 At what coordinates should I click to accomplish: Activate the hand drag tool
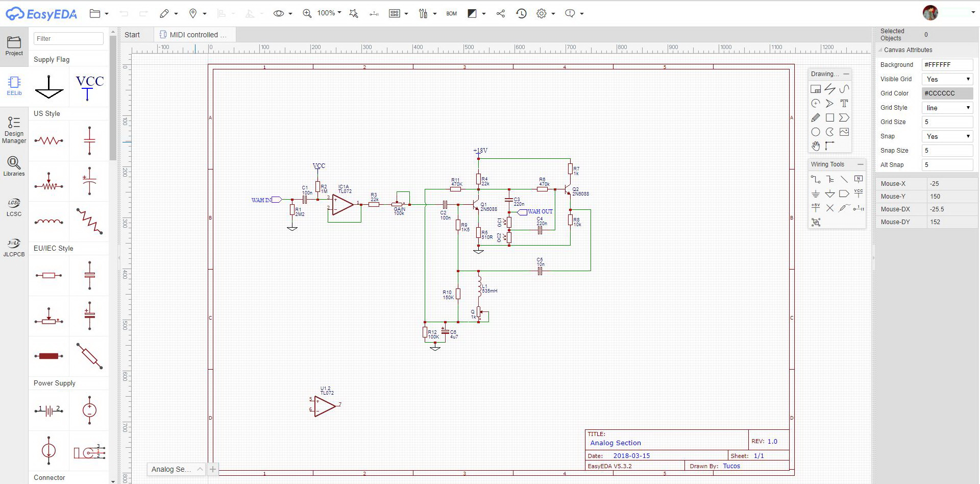click(x=816, y=146)
